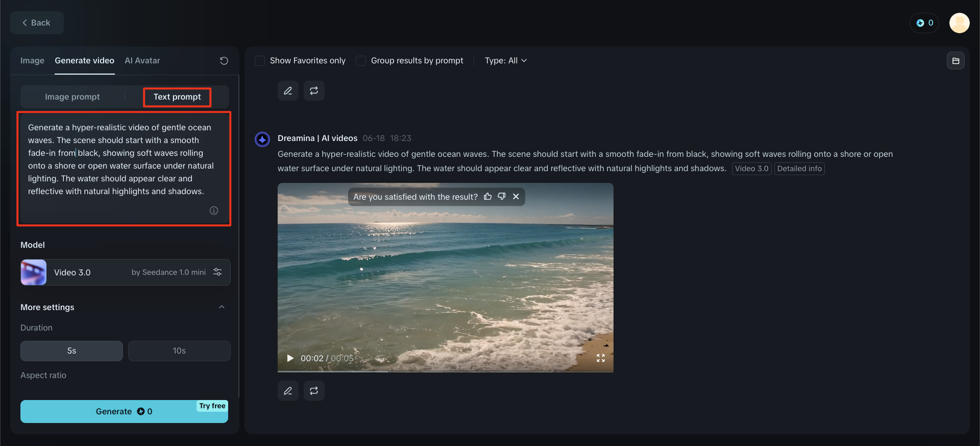Click inside the prompt text field
This screenshot has width=980, height=446.
(x=122, y=163)
